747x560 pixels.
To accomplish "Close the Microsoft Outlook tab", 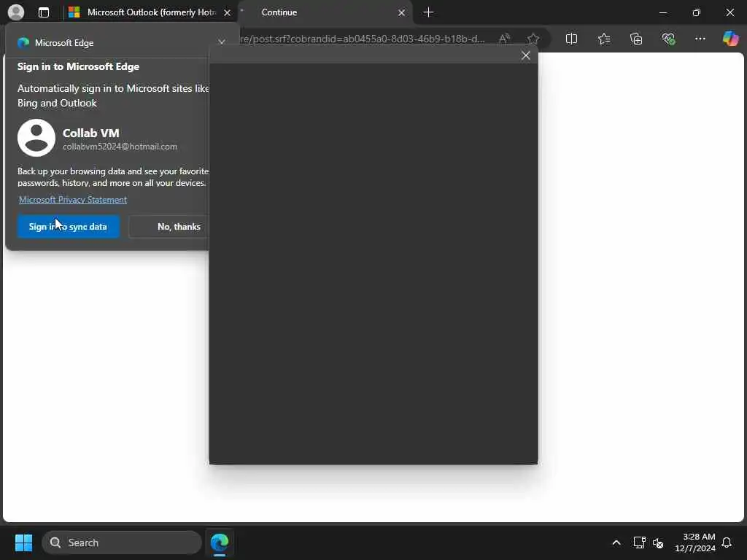I will pos(228,13).
